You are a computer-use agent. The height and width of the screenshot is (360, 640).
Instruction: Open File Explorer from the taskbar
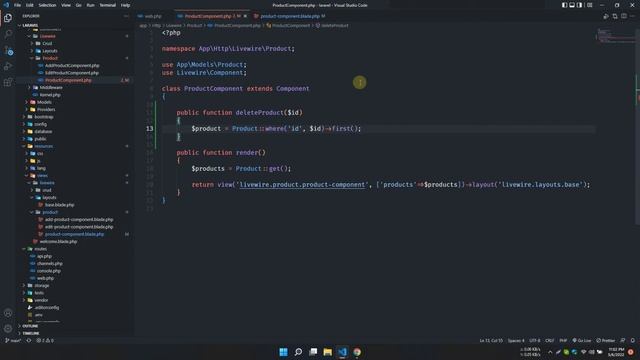pyautogui.click(x=328, y=352)
